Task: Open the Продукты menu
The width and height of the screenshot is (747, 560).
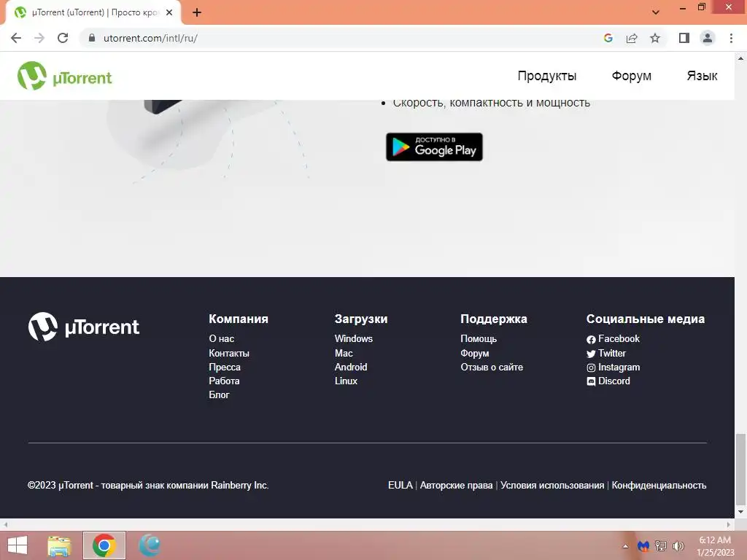Action: coord(547,76)
